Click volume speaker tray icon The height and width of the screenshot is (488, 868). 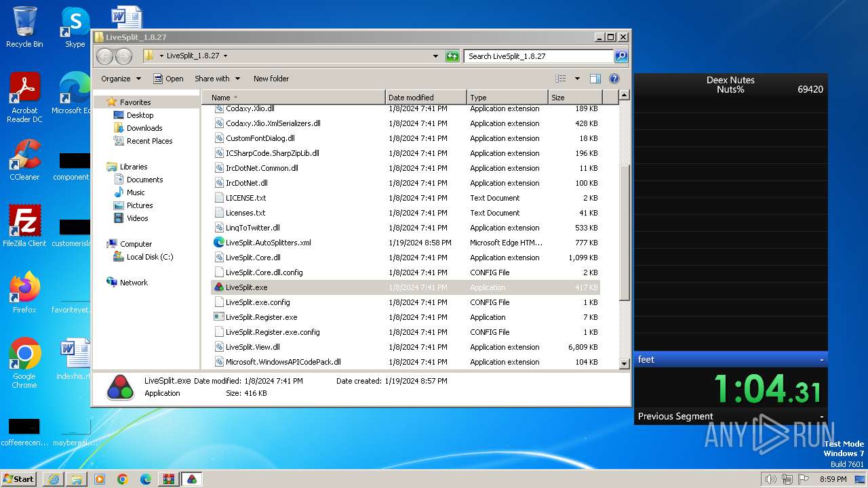pyautogui.click(x=770, y=479)
